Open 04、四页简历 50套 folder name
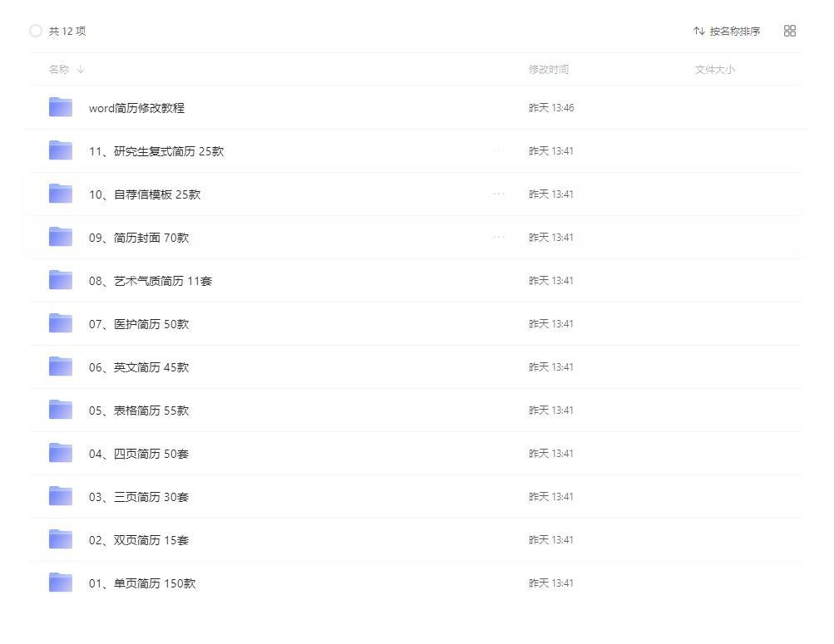834x644 pixels. point(139,454)
